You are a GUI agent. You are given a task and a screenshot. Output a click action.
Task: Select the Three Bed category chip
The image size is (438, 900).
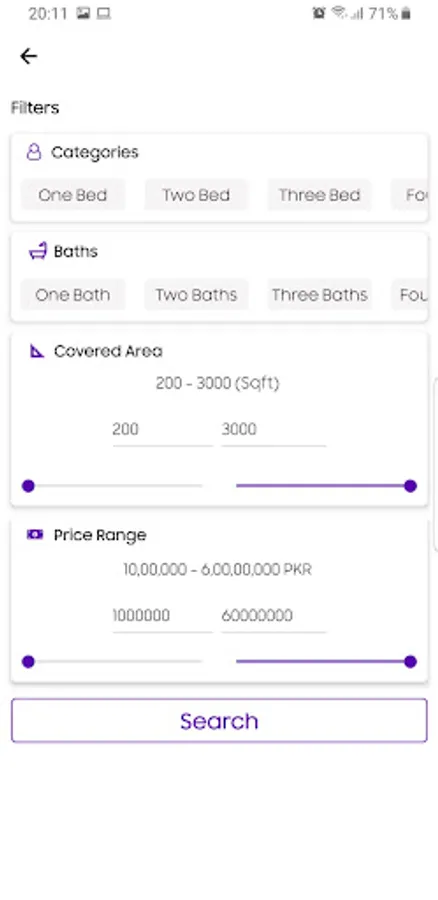tap(320, 195)
